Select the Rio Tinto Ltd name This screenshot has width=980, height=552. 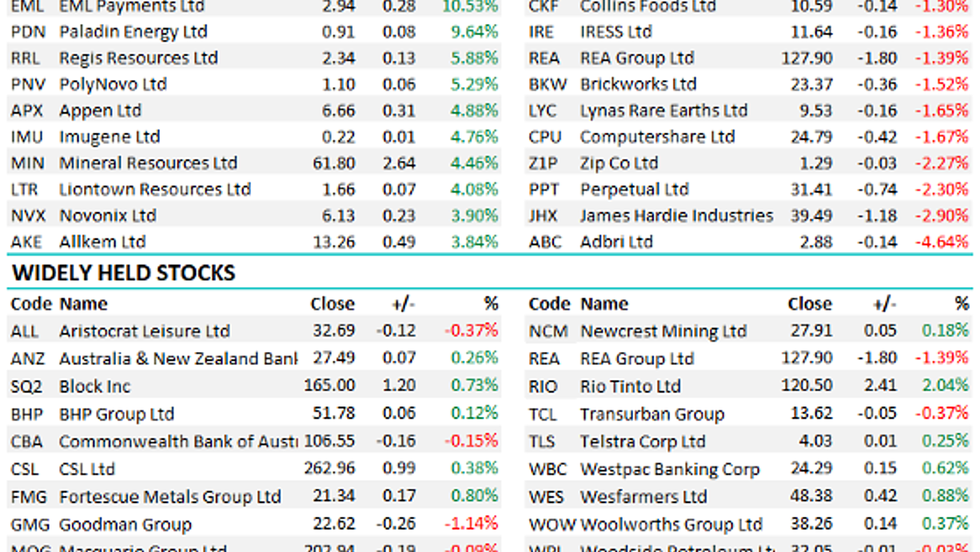[x=631, y=386]
